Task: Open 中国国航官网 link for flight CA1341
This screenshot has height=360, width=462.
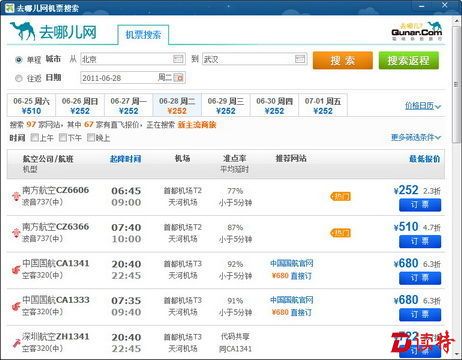Action: point(292,263)
